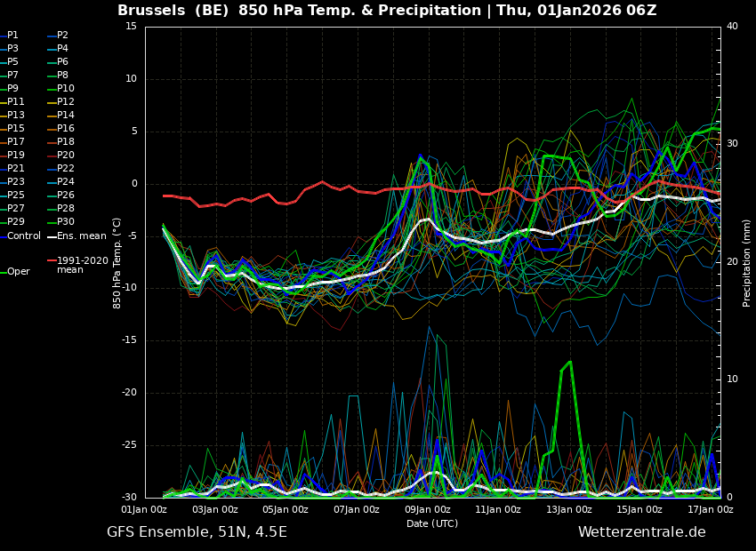Click the -20 temperature axis tick
The image size is (756, 551).
coord(130,393)
